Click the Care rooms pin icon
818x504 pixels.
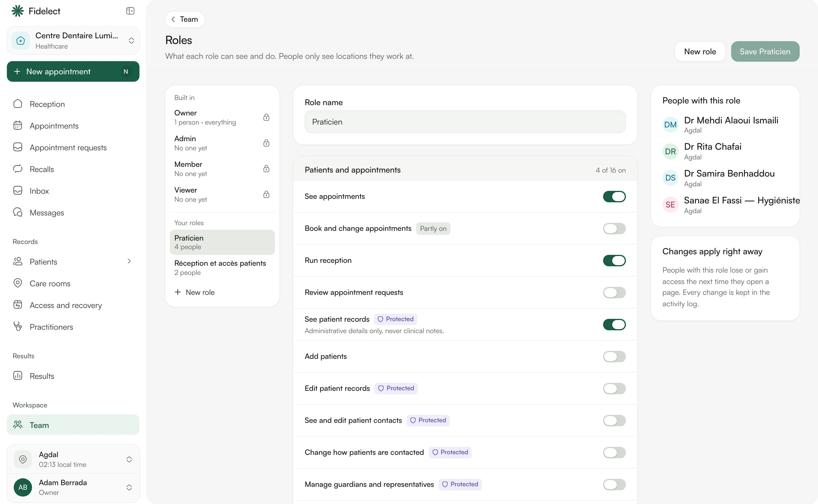[18, 283]
